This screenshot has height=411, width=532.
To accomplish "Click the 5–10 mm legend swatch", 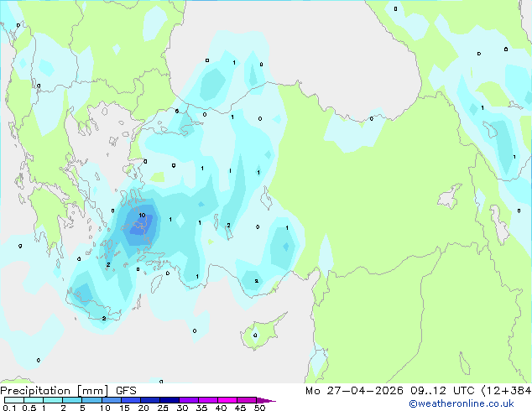I will click(x=91, y=400).
